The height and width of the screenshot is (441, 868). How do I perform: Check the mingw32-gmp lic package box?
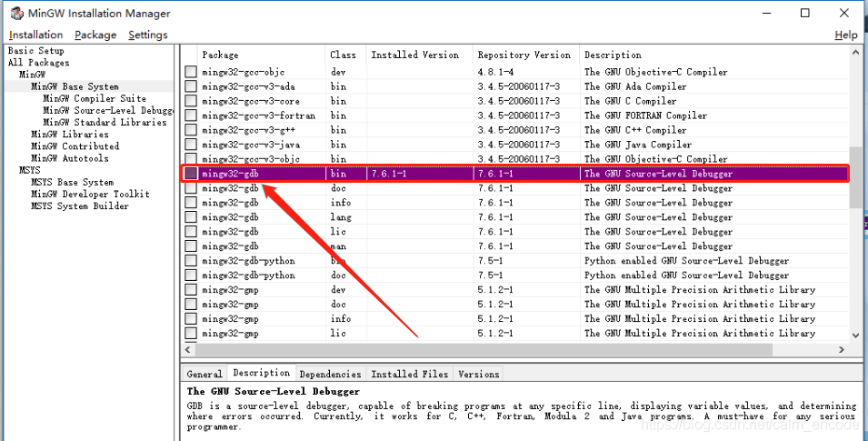191,333
